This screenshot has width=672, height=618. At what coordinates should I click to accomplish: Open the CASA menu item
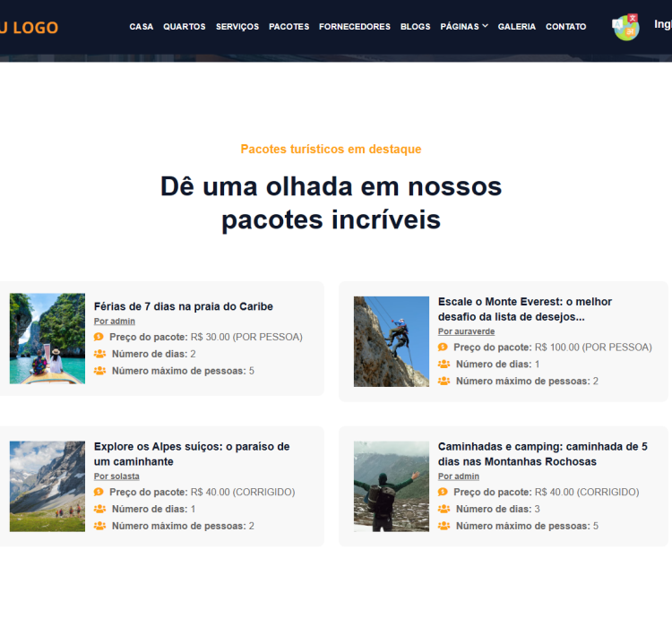(142, 27)
